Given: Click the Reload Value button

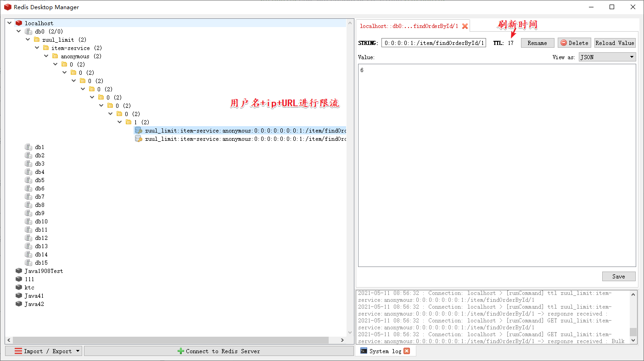Looking at the screenshot, I should [x=615, y=43].
